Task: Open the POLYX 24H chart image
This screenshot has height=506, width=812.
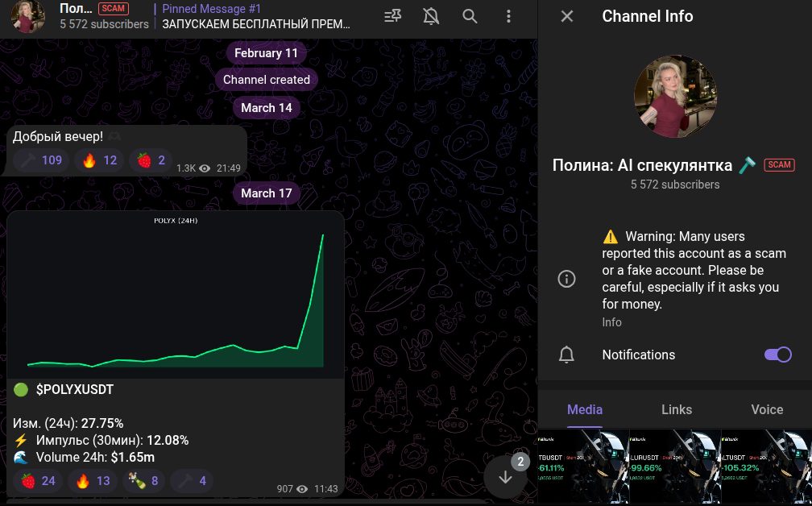Action: coord(175,294)
